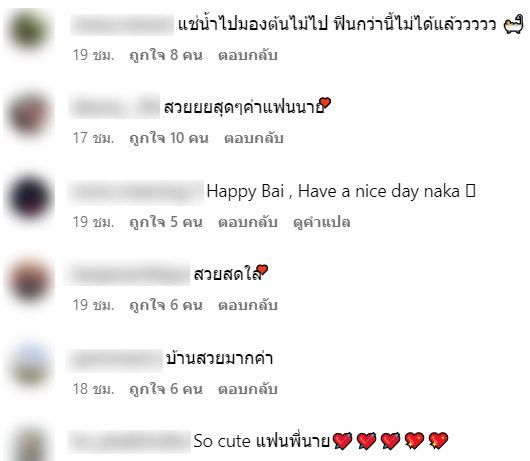Open the blurred username before 'Happy Bai'
This screenshot has height=461, width=530.
point(135,193)
